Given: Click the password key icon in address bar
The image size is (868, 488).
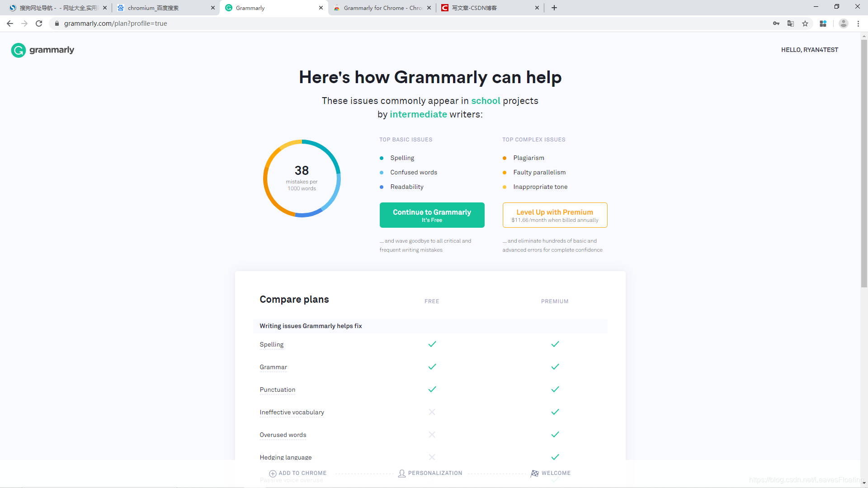Looking at the screenshot, I should pyautogui.click(x=776, y=23).
